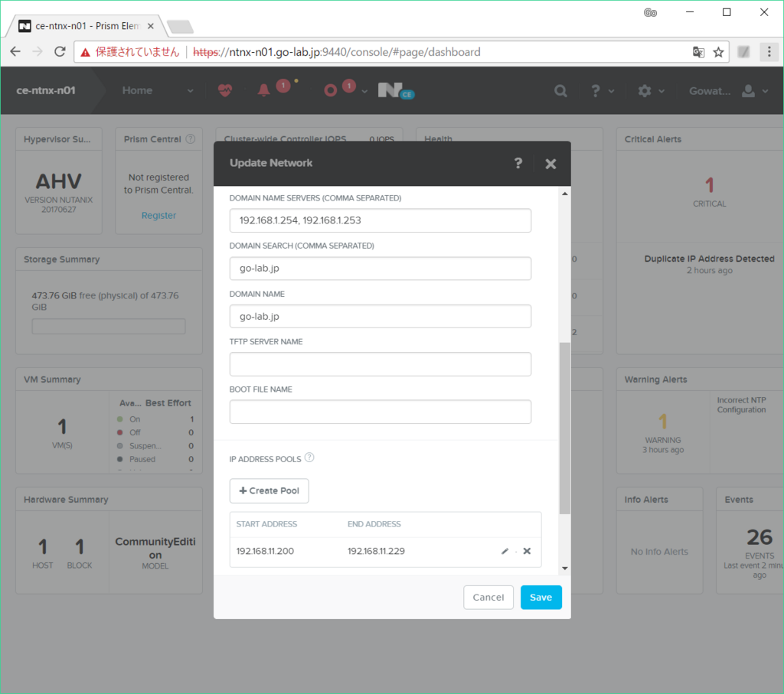
Task: Open the tasks circle icon in header
Action: click(x=330, y=90)
